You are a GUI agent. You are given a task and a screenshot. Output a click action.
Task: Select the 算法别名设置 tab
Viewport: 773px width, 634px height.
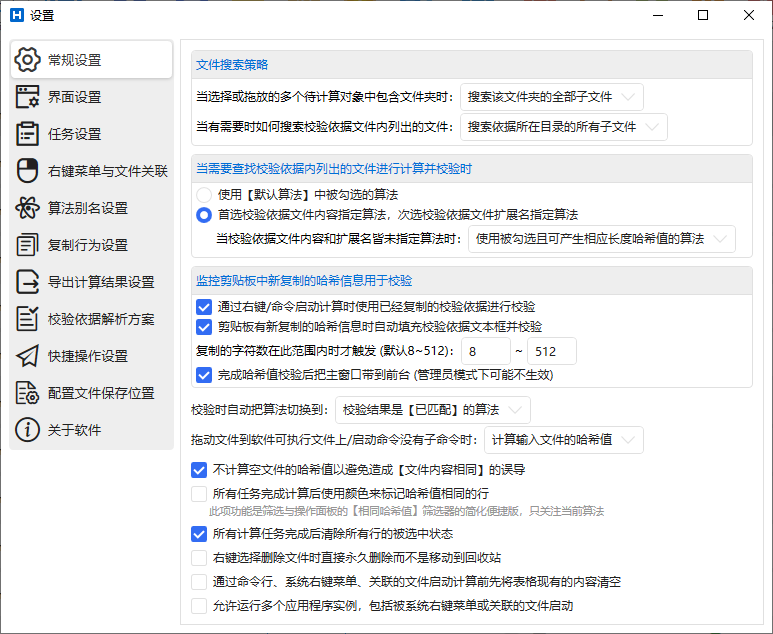(92, 208)
